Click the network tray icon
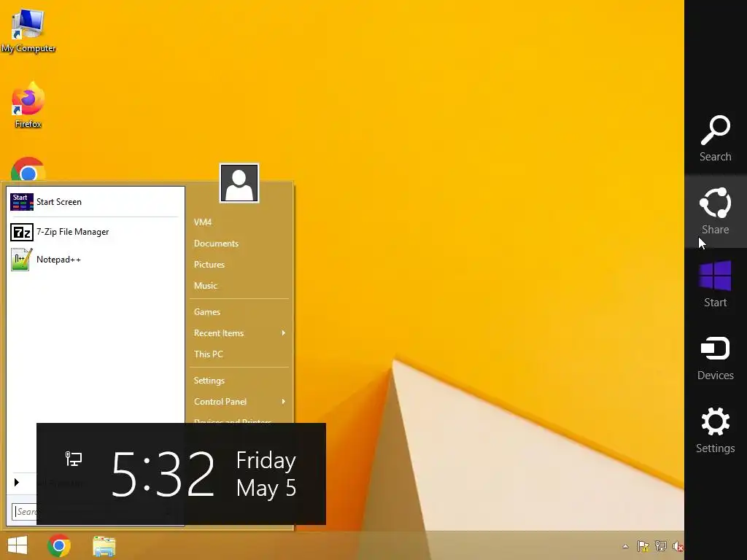The image size is (747, 560). pyautogui.click(x=661, y=546)
